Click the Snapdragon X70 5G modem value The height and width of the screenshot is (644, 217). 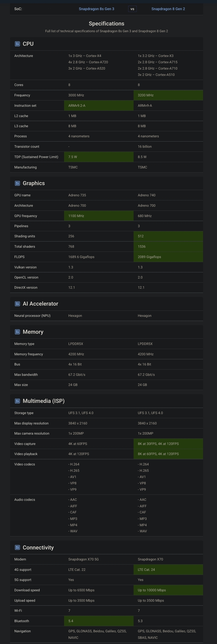[x=83, y=559]
